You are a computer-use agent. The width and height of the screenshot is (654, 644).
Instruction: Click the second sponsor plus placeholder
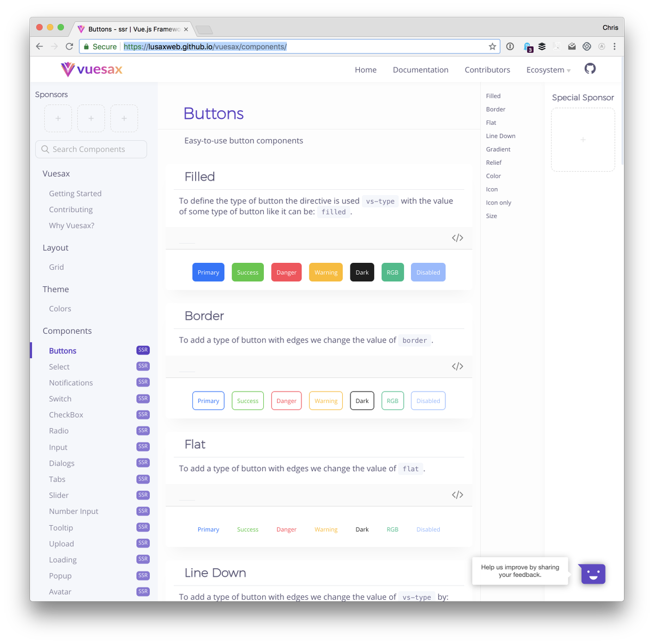pyautogui.click(x=91, y=118)
